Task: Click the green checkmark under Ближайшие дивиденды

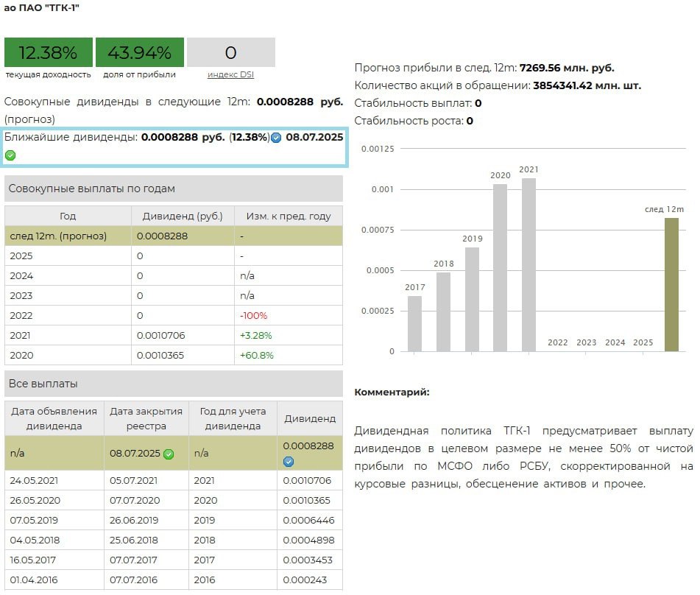Action: coord(10,155)
